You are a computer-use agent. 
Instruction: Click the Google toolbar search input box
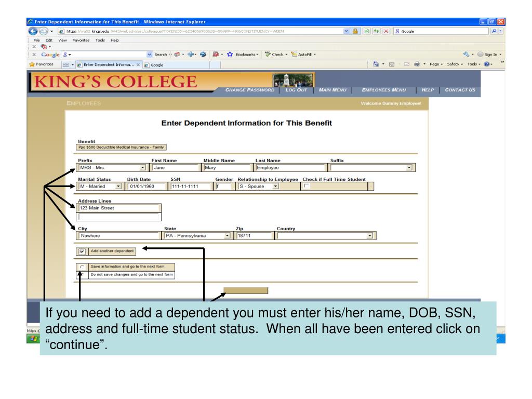tap(107, 54)
